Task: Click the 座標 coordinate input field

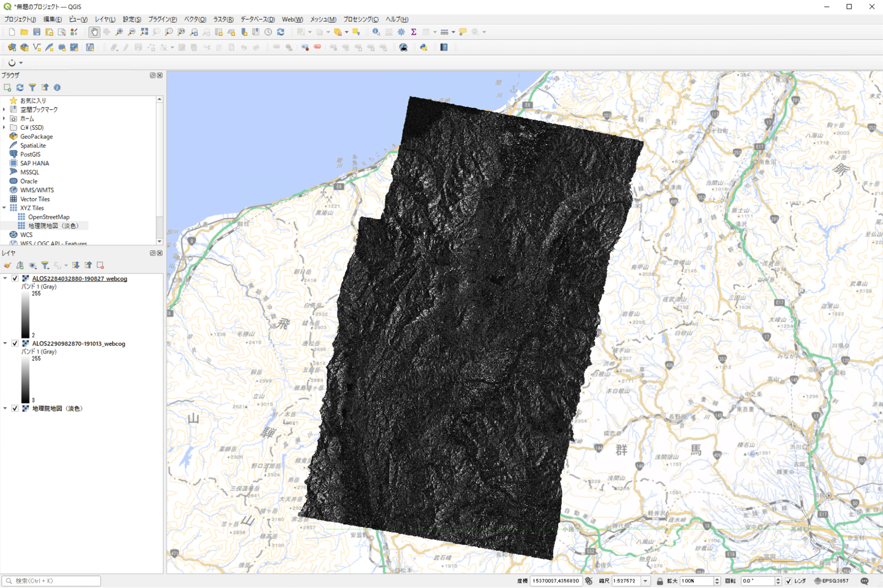Action: (556, 581)
